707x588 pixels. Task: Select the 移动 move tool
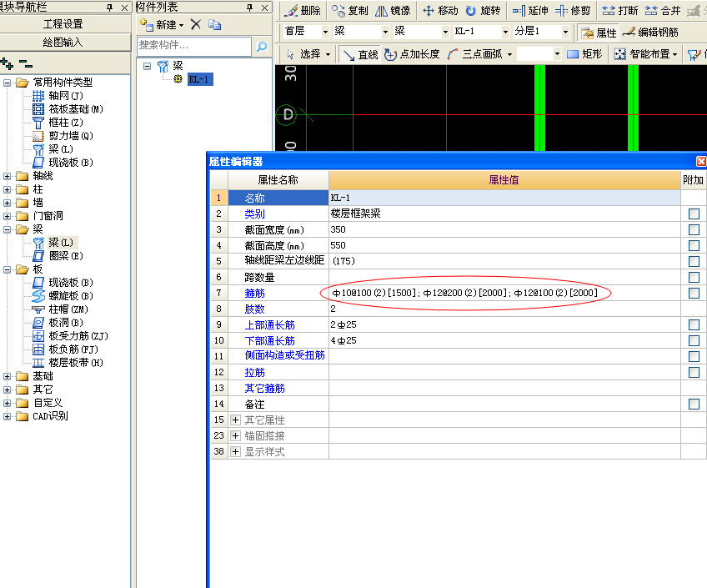pyautogui.click(x=440, y=10)
